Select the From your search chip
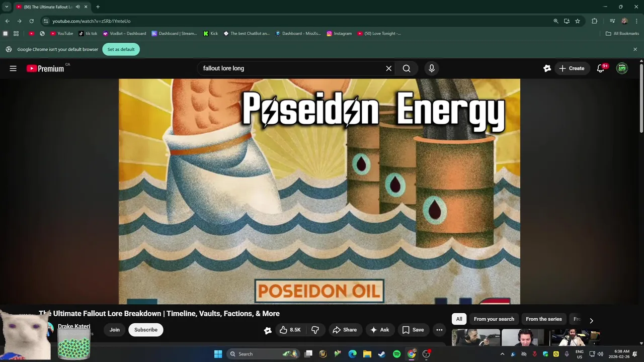 click(494, 319)
